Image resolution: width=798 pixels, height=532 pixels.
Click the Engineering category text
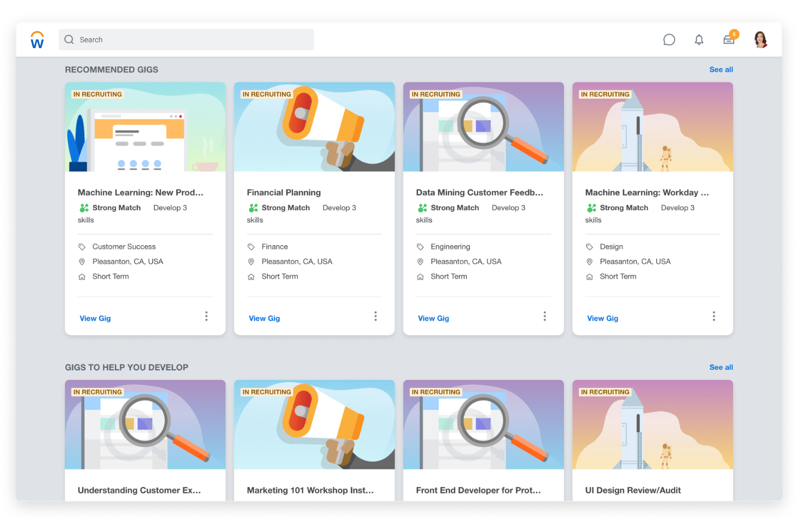(x=450, y=247)
